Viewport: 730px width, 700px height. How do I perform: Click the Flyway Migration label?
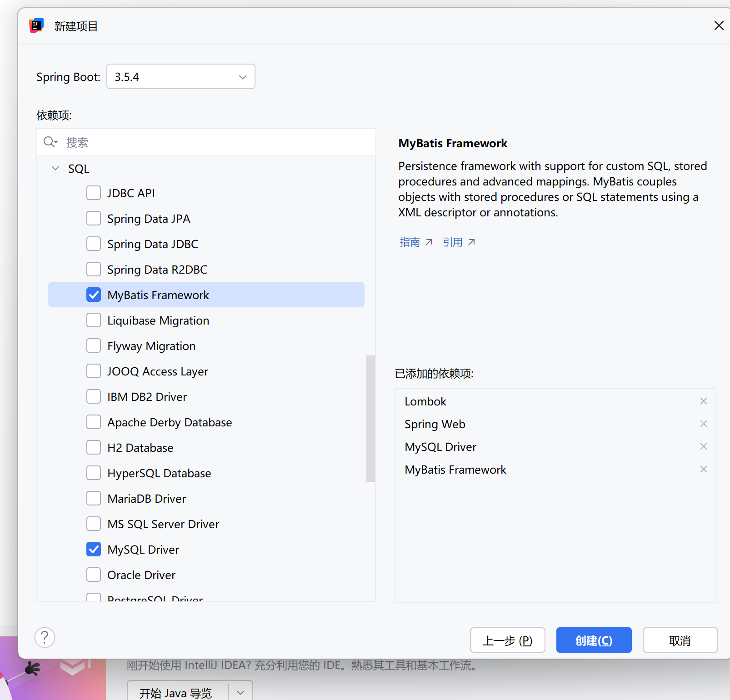pos(151,346)
